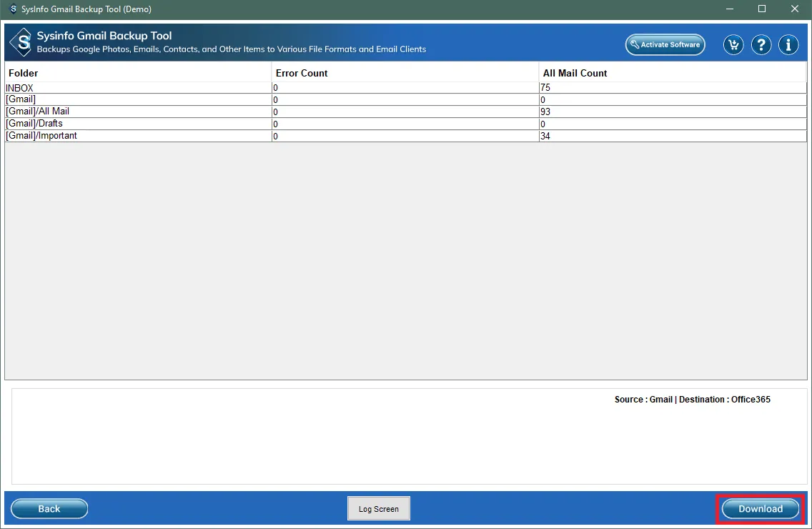Screen dimensions: 812x529
Task: Minimize the SysInfo Gmail Backup window
Action: (x=730, y=9)
